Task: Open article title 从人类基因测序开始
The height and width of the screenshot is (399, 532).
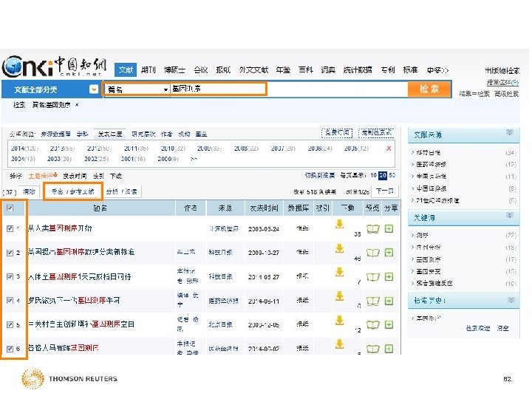Action: 60,228
